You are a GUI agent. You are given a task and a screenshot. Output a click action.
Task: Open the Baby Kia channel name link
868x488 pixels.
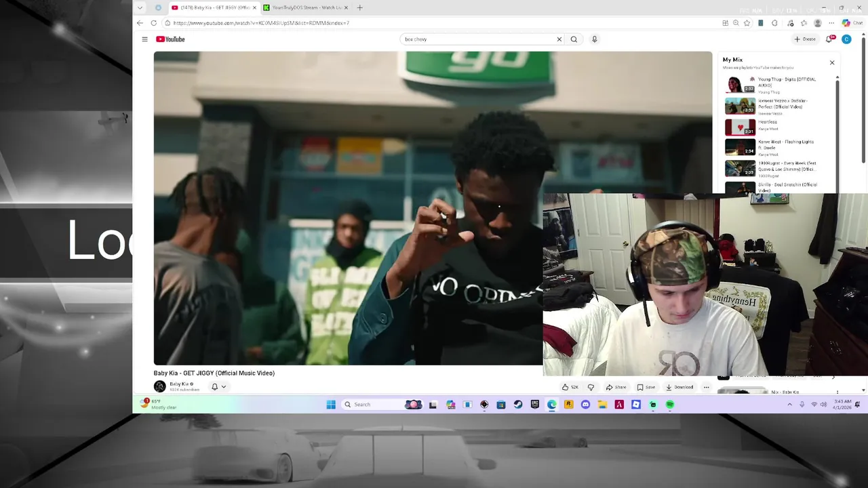coord(179,384)
